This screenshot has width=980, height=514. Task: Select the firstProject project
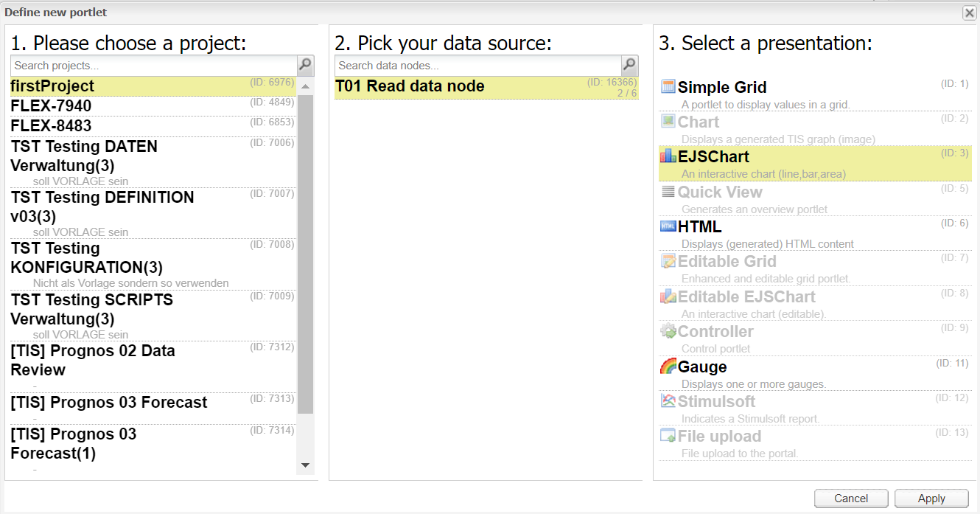(x=153, y=86)
